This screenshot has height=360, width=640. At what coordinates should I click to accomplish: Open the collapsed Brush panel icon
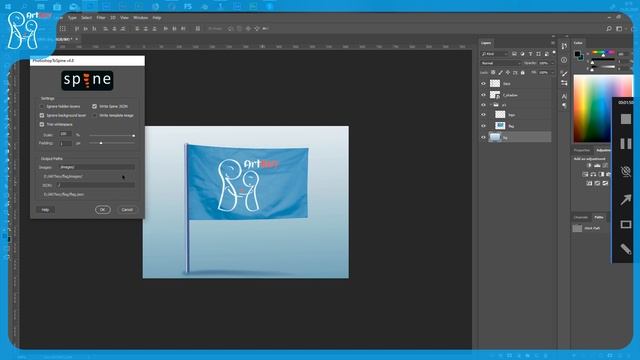[564, 74]
